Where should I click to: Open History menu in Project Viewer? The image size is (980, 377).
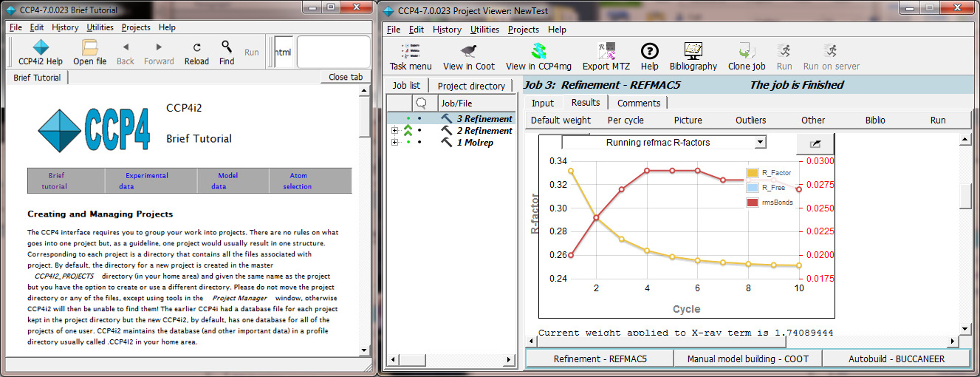point(447,30)
